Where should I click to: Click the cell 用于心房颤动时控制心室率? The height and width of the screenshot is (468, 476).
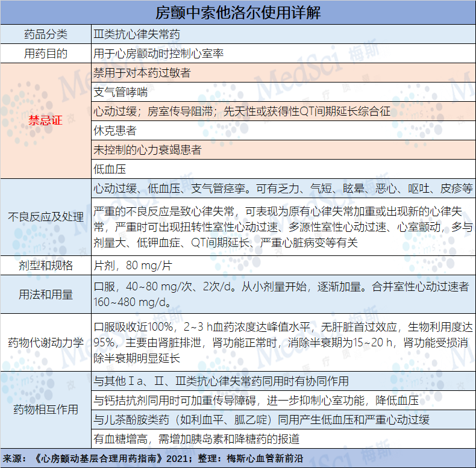tap(284, 54)
